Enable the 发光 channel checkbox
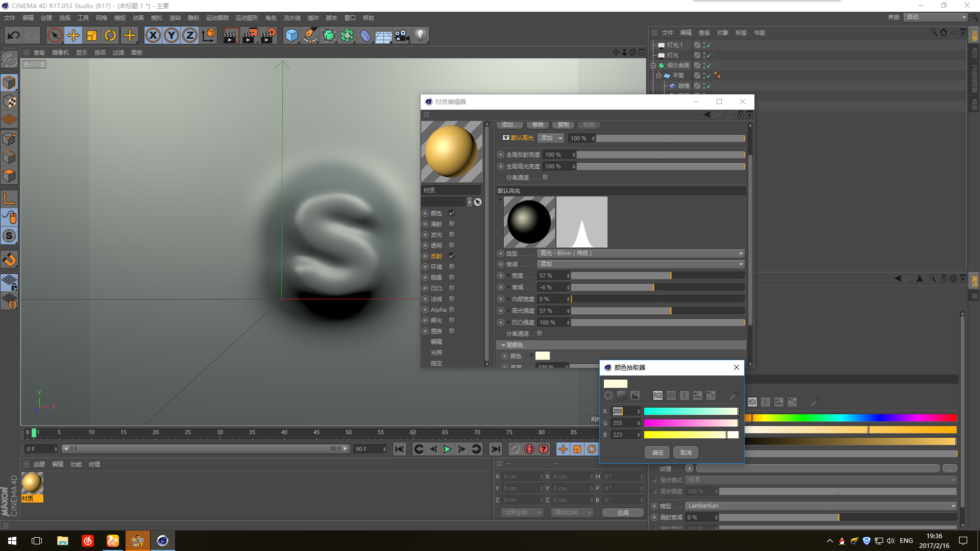Viewport: 980px width, 551px height. coord(452,235)
